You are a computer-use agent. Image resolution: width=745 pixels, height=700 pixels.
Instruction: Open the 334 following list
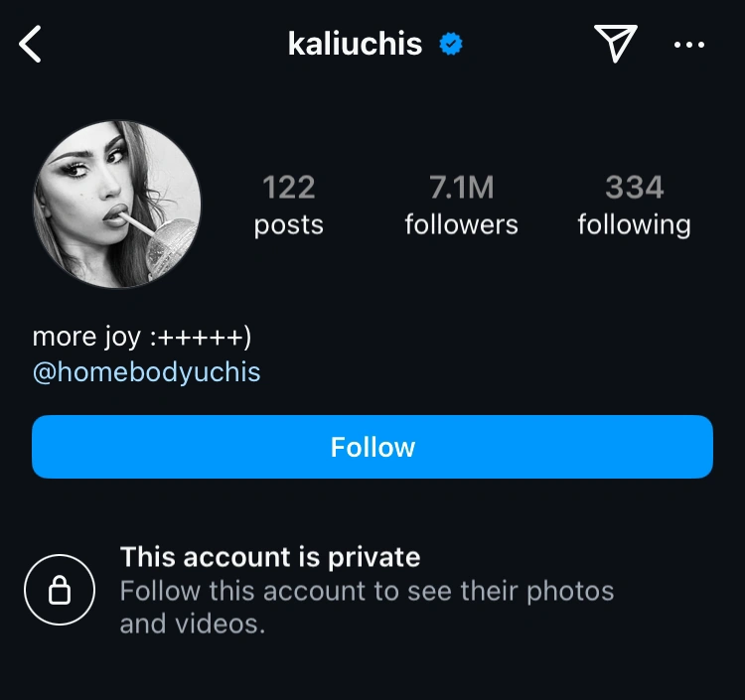tap(635, 206)
